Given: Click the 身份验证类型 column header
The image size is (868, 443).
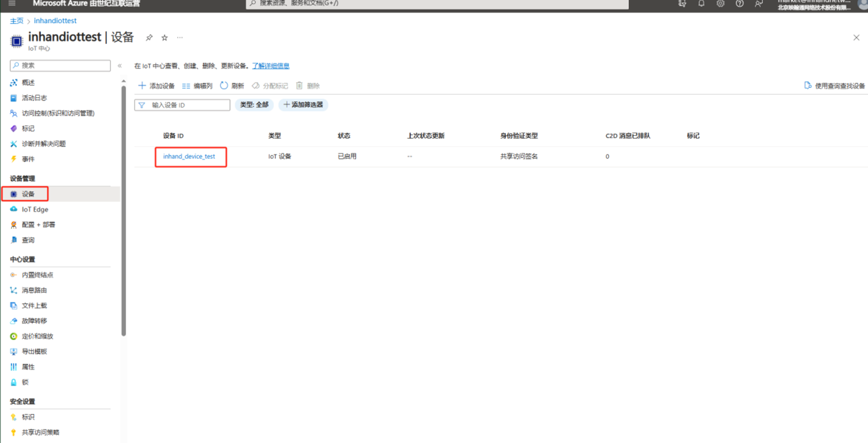Looking at the screenshot, I should [x=519, y=136].
